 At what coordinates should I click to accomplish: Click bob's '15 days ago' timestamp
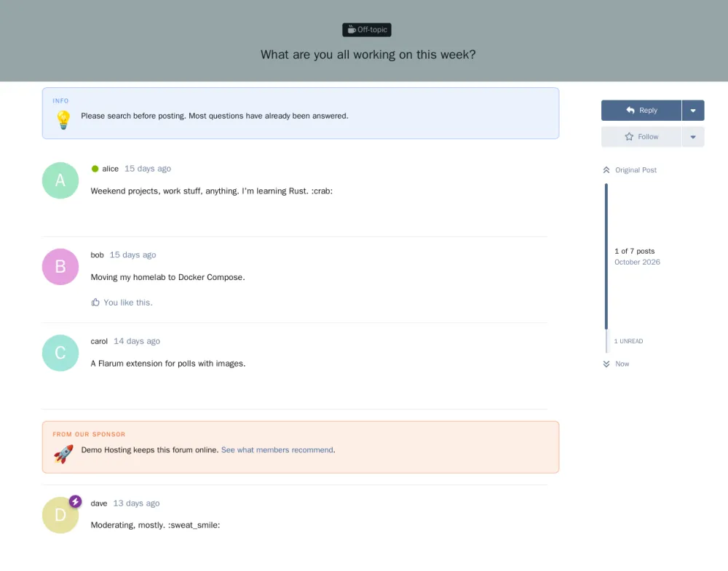(132, 255)
